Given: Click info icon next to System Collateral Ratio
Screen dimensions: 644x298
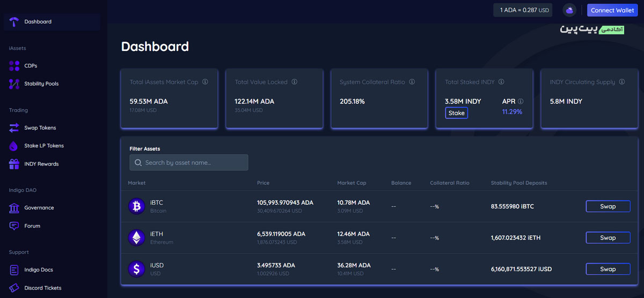Looking at the screenshot, I should coord(412,83).
